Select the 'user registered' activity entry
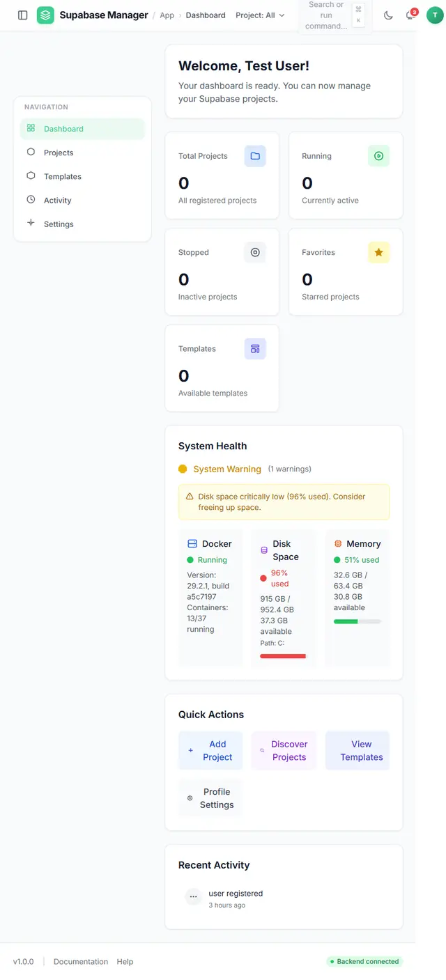446x980 pixels. [x=236, y=893]
